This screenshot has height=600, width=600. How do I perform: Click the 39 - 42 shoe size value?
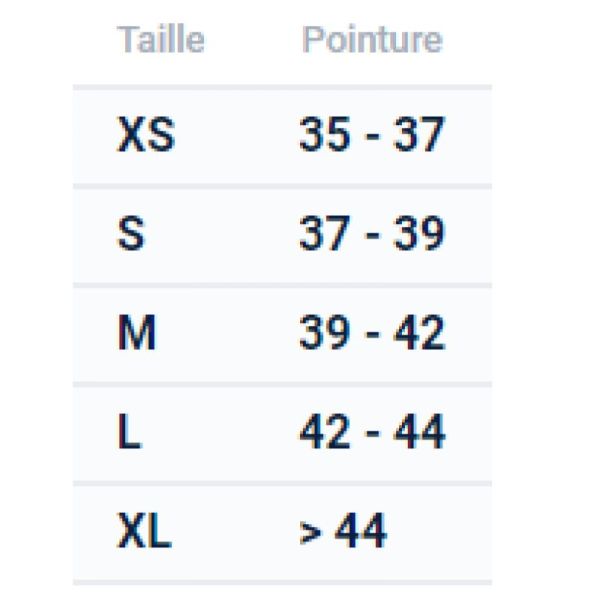pyautogui.click(x=372, y=332)
